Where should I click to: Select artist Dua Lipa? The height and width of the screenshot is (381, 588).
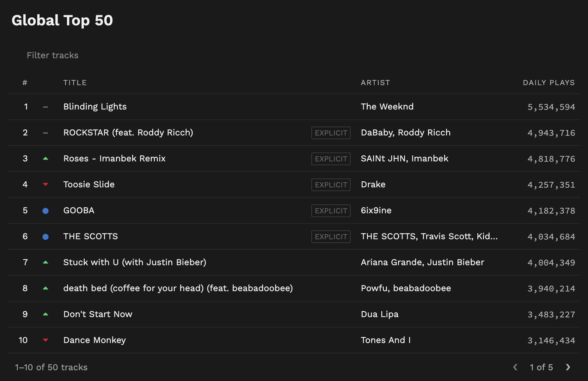tap(379, 314)
